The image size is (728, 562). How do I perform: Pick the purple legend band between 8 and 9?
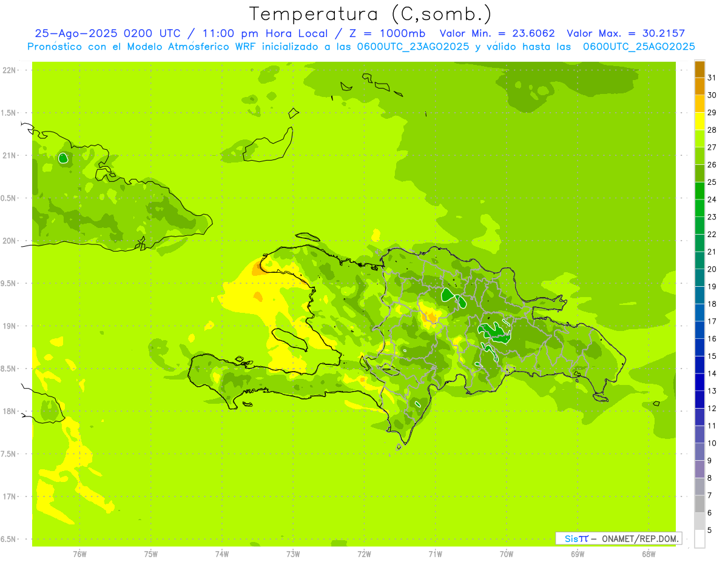(699, 469)
